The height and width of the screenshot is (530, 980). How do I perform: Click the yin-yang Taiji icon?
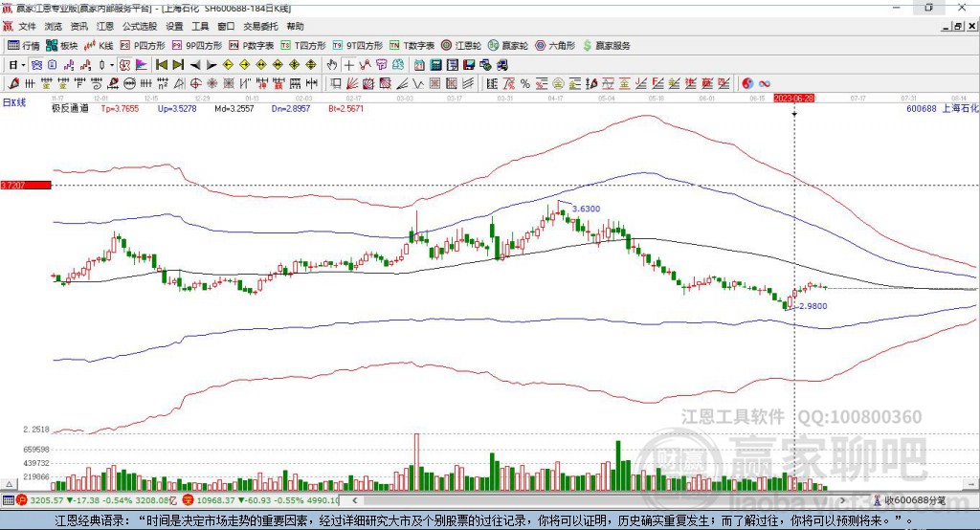point(747,84)
